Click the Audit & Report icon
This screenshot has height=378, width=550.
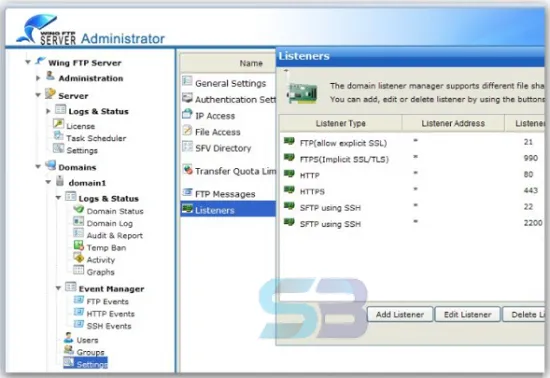point(79,234)
